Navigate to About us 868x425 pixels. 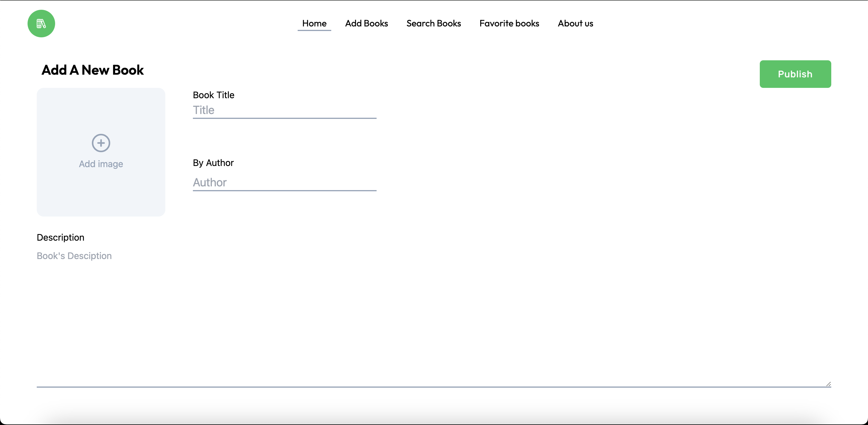pos(576,23)
